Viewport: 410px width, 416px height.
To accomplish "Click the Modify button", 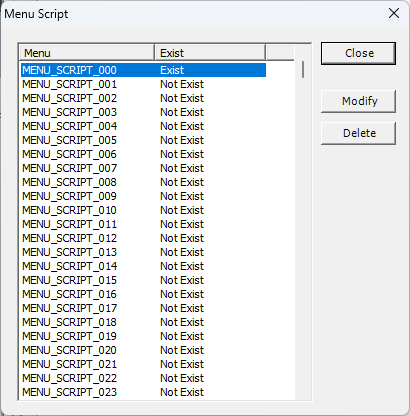I will coord(358,101).
